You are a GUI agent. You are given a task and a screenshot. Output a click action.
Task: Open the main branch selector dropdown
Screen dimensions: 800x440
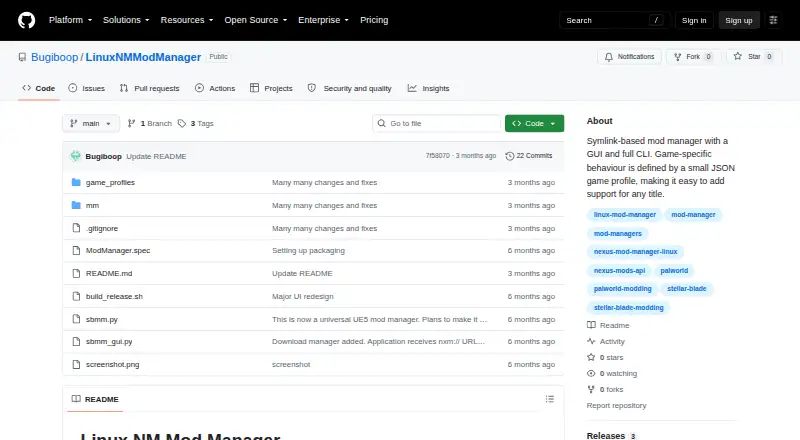coord(91,124)
